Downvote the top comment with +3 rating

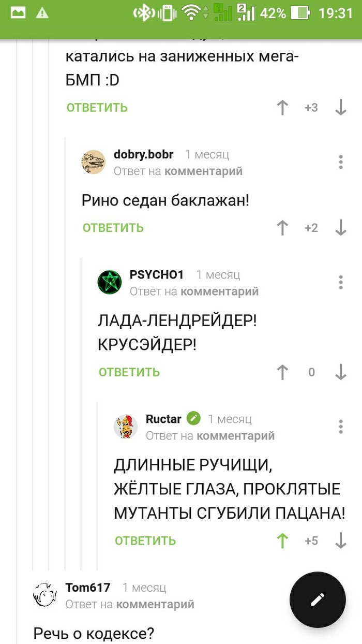(341, 108)
